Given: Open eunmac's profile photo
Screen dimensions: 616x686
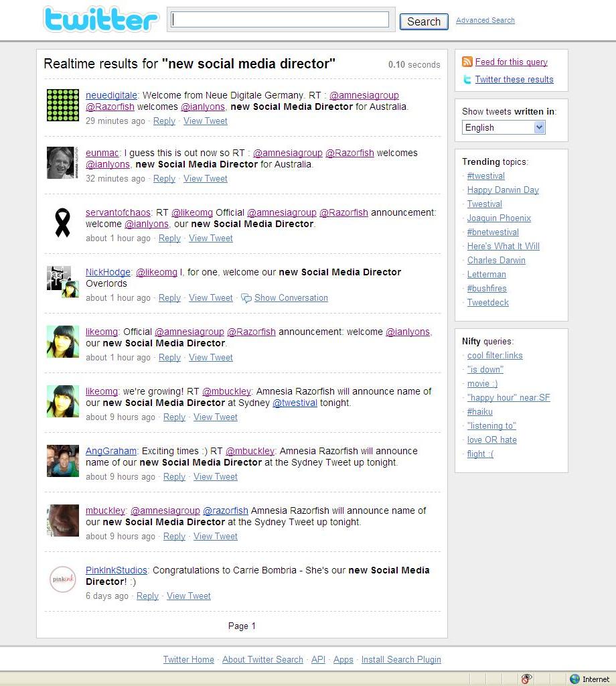Looking at the screenshot, I should pyautogui.click(x=63, y=163).
